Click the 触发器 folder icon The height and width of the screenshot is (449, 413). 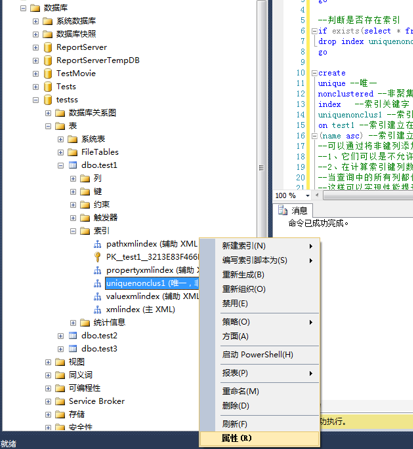pyautogui.click(x=85, y=218)
